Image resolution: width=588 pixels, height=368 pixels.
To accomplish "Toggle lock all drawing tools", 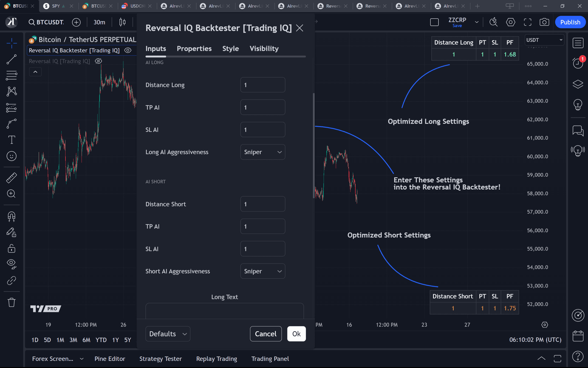I will point(11,248).
